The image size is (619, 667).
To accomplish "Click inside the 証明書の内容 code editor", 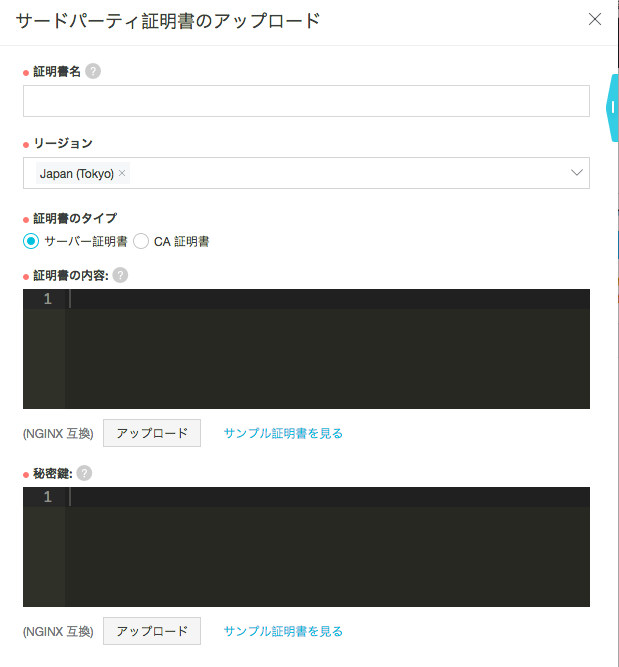I will [x=306, y=349].
